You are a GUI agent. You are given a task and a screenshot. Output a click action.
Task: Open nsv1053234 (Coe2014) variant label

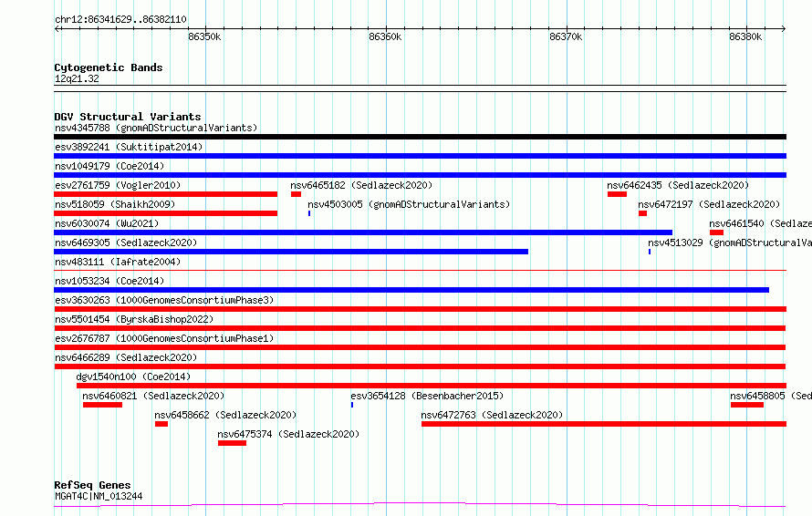(109, 281)
